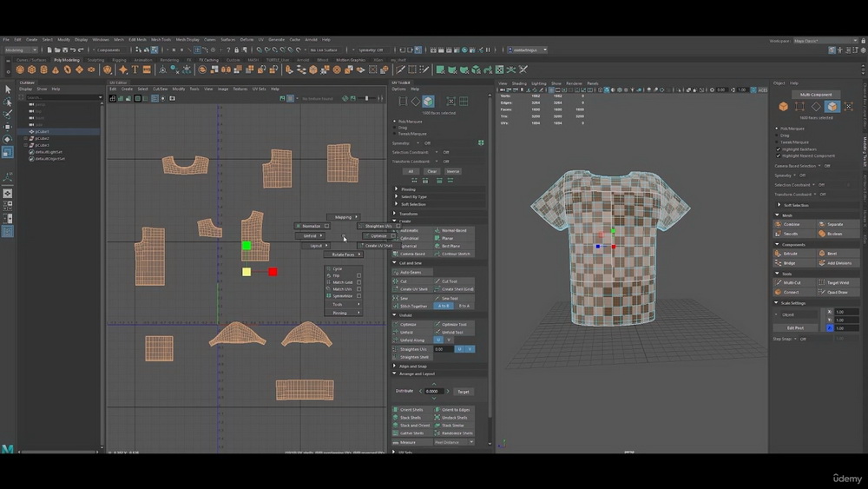Viewport: 868px width, 489px height.
Task: Select the polygon sphere shelf icon
Action: coord(20,69)
